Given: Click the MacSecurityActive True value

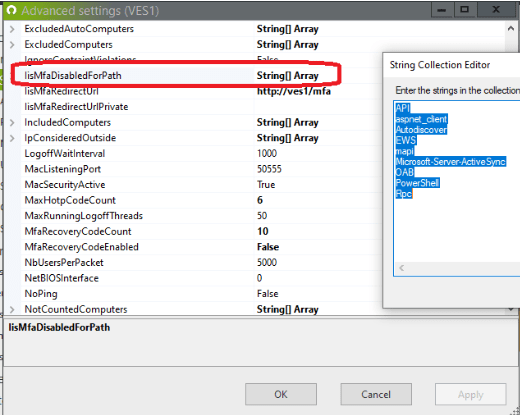Looking at the screenshot, I should [x=266, y=185].
